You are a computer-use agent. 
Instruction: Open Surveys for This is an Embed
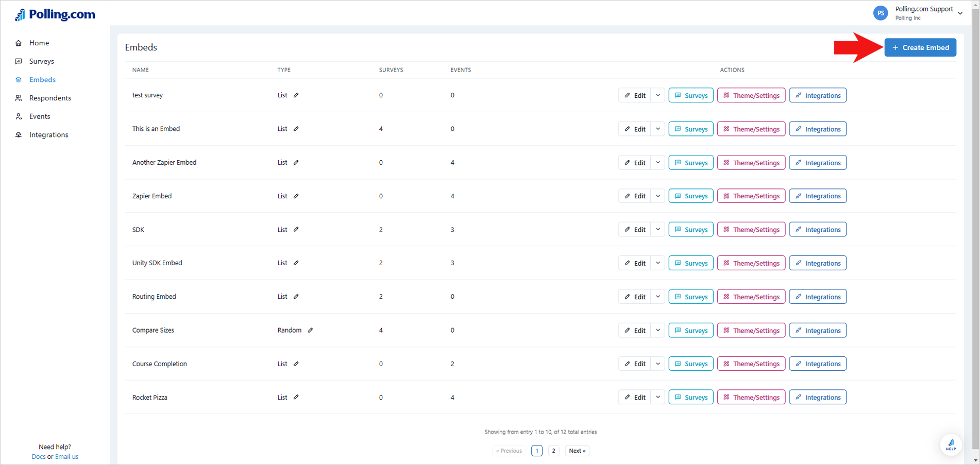pyautogui.click(x=691, y=129)
